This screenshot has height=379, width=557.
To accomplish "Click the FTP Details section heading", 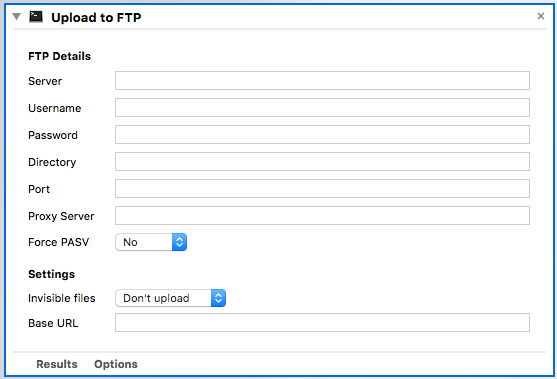I will point(59,56).
